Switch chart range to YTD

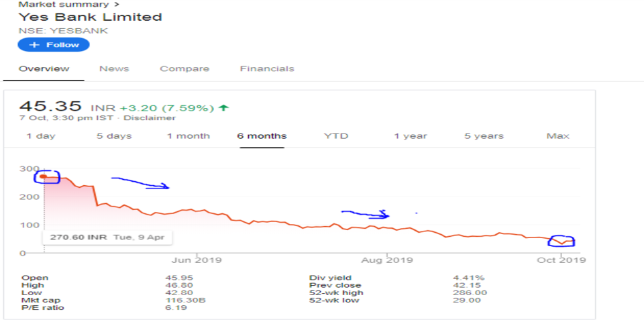tap(336, 136)
